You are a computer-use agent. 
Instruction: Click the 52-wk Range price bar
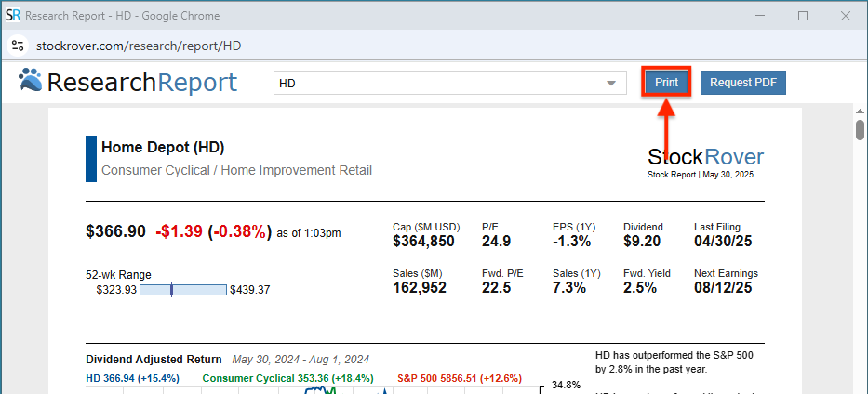183,290
